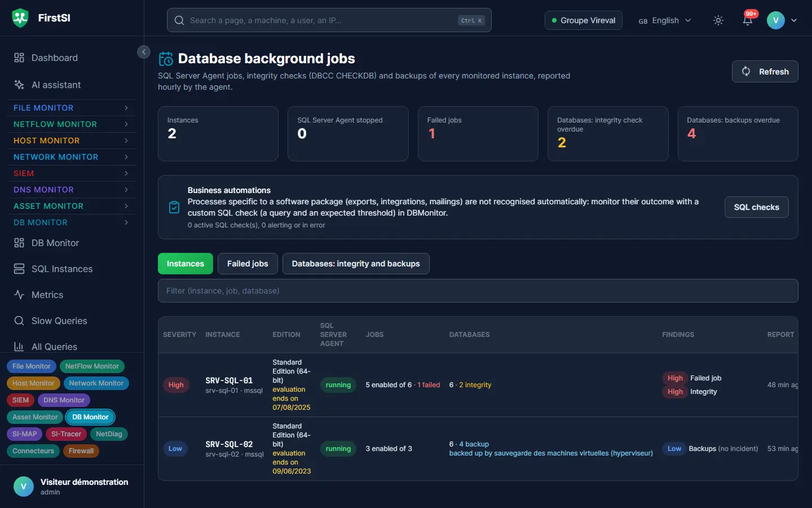Click the Slow Queries magnifier icon
The height and width of the screenshot is (508, 812).
tap(19, 321)
